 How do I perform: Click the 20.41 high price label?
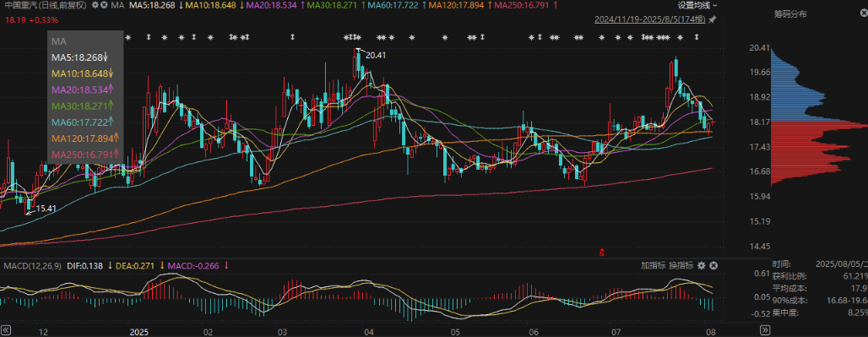tap(376, 56)
